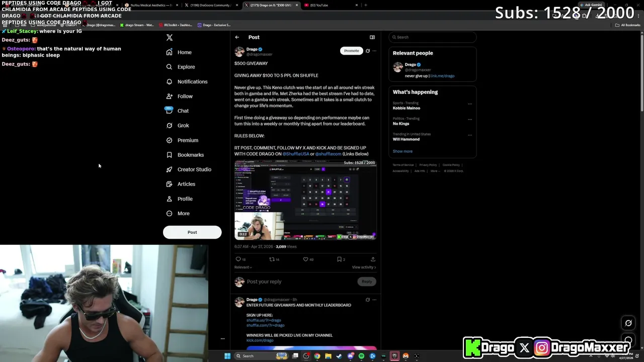This screenshot has height=362, width=644.
Task: Toggle the bookmark icon on the post
Action: pyautogui.click(x=341, y=259)
